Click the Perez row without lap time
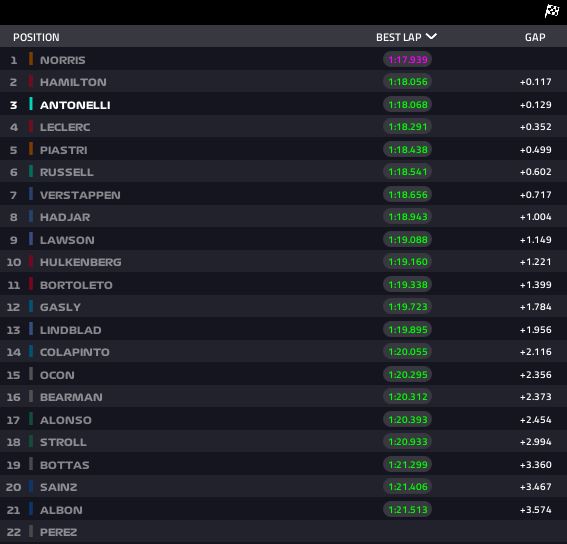 coord(284,532)
